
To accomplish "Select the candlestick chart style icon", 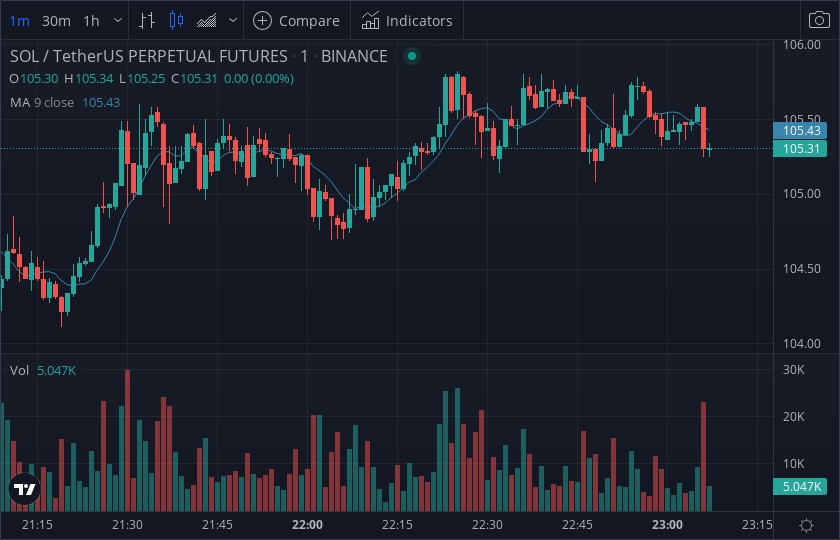I will pos(176,21).
